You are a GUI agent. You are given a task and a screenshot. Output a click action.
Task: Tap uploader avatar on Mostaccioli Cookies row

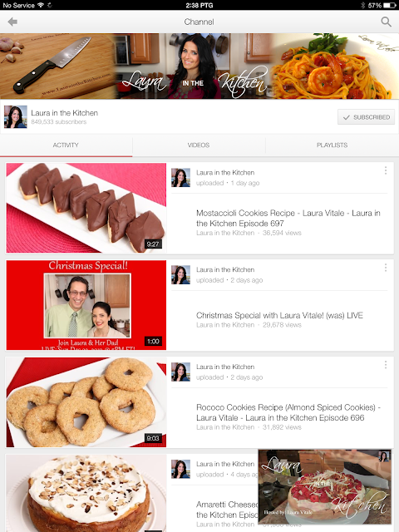180,178
